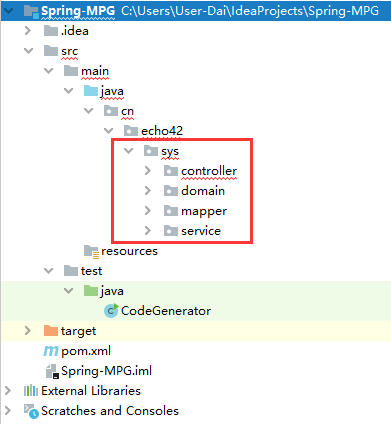Collapse the java folder under test
Viewport: 391px width, 424px height.
point(69,291)
